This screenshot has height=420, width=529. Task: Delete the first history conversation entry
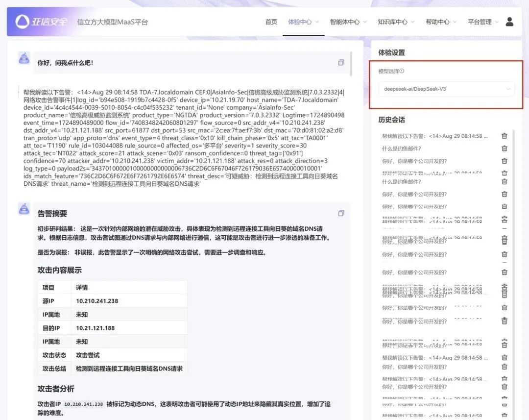coord(504,136)
